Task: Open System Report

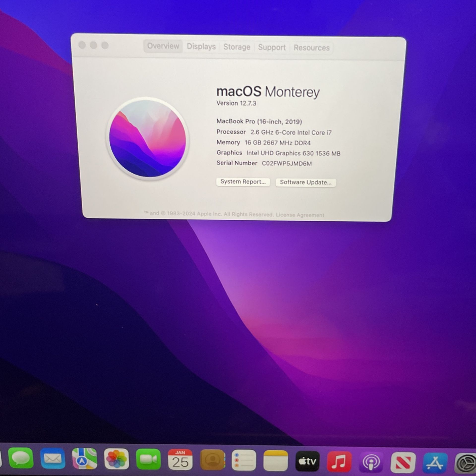Action: pos(243,182)
